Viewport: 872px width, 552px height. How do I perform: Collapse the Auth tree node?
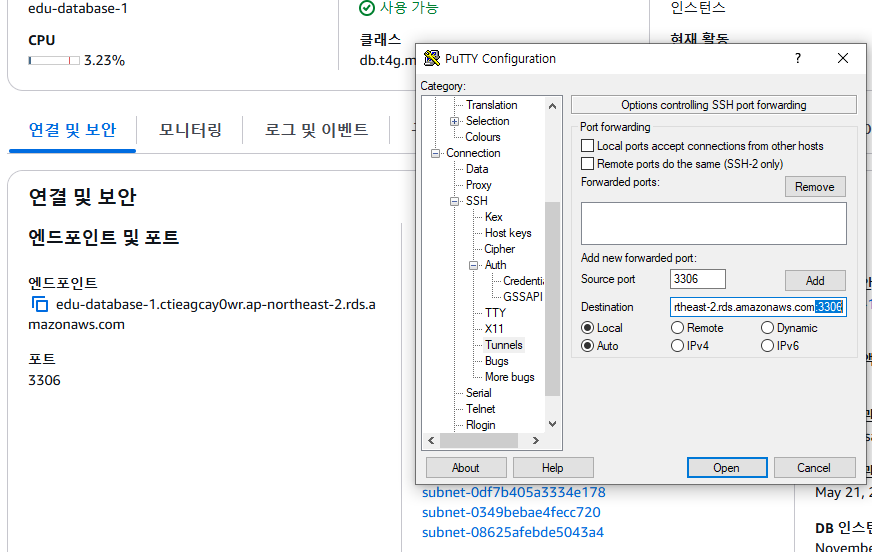coord(473,265)
